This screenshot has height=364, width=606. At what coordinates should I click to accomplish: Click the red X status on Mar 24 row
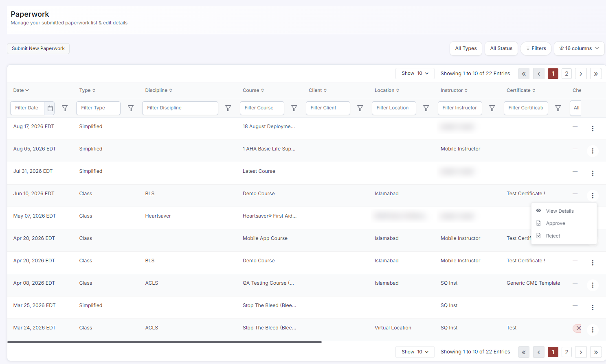click(578, 328)
